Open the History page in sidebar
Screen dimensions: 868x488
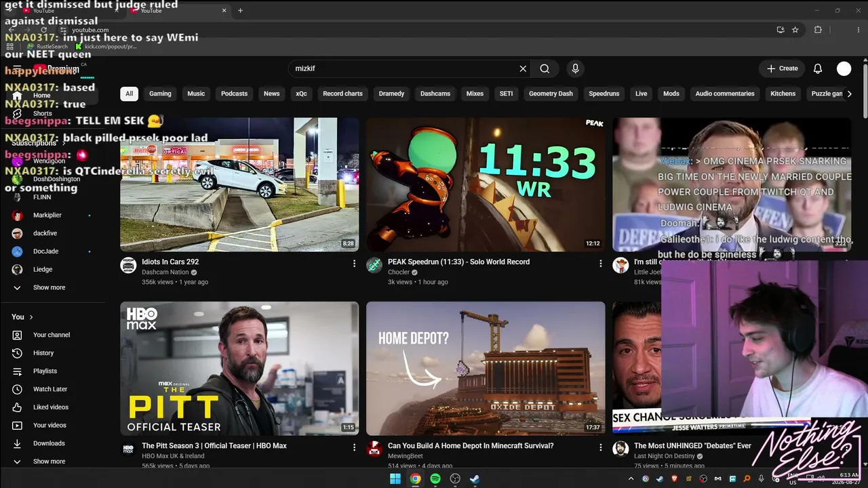[x=53, y=353]
